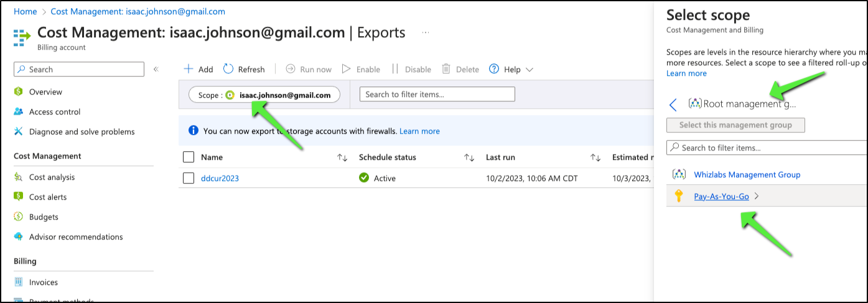868x303 pixels.
Task: Follow Learn more link in firewall banner
Action: pos(419,131)
